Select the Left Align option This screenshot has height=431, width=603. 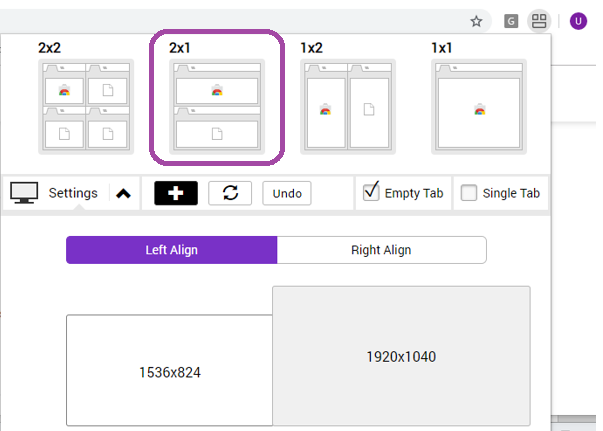(x=171, y=250)
